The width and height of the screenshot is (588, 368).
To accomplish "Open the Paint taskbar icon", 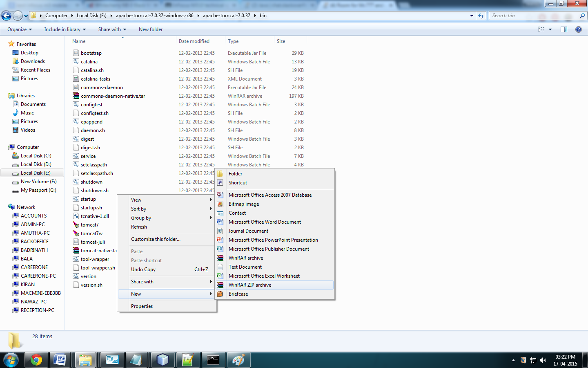I will [x=238, y=360].
